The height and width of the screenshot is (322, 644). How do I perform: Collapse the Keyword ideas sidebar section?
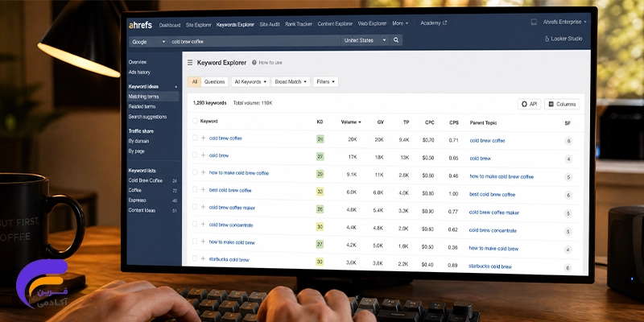(175, 87)
